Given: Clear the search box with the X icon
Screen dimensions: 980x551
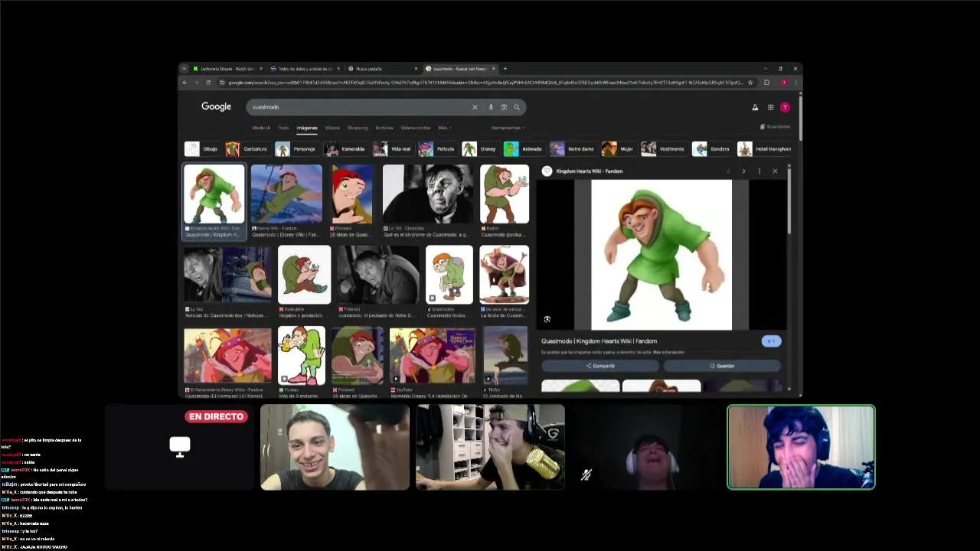Looking at the screenshot, I should pos(475,107).
